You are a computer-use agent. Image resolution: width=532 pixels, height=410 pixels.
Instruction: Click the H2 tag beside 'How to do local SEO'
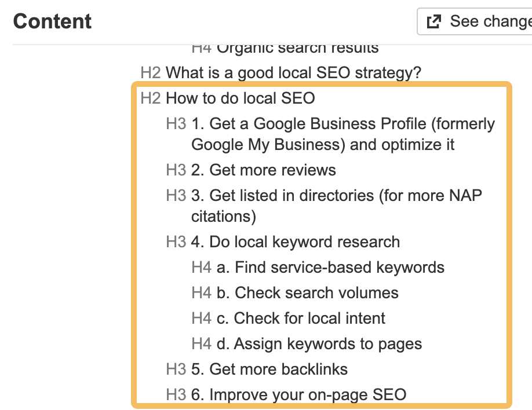point(150,98)
